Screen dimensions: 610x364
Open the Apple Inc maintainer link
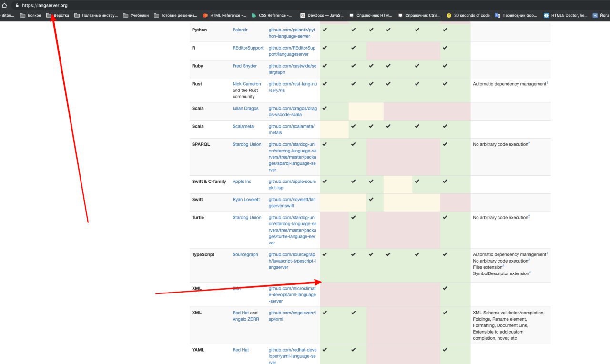(x=242, y=182)
